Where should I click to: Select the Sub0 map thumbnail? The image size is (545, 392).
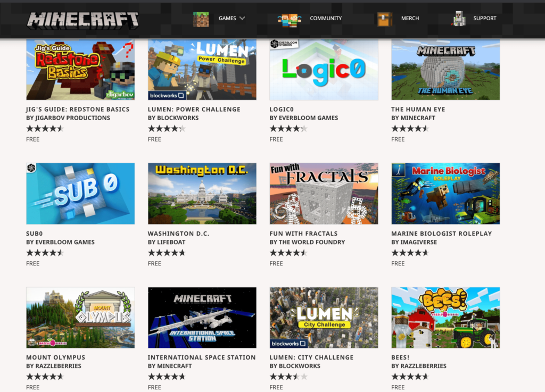coord(80,194)
